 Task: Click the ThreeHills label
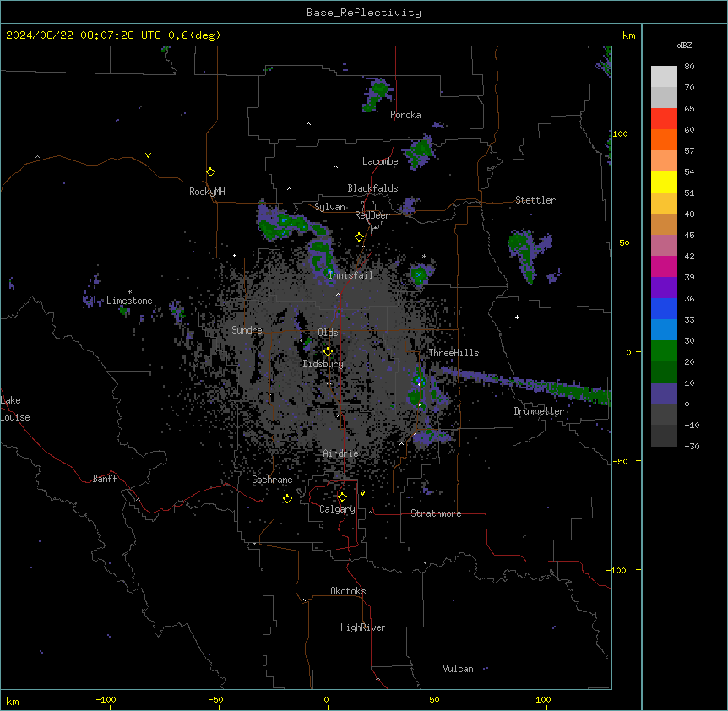454,353
